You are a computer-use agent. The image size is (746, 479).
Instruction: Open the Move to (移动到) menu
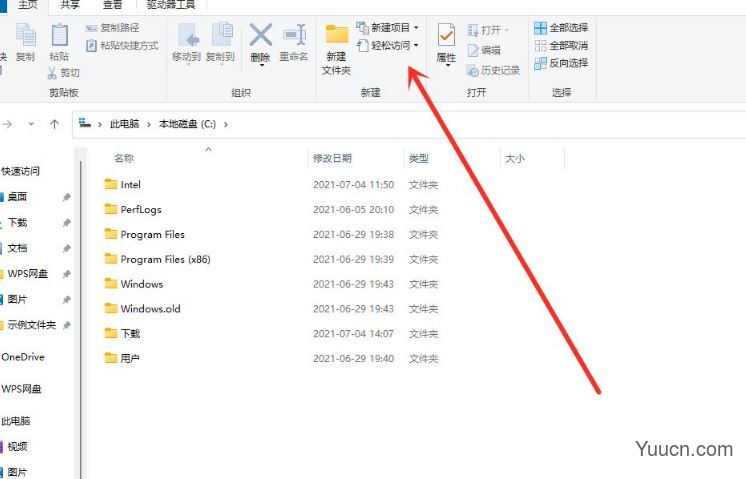pos(186,44)
